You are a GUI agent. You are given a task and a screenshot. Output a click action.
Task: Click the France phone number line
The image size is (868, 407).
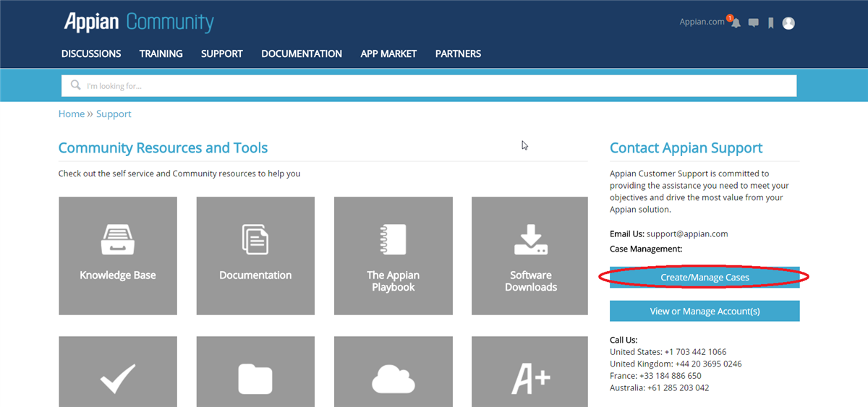(x=655, y=376)
